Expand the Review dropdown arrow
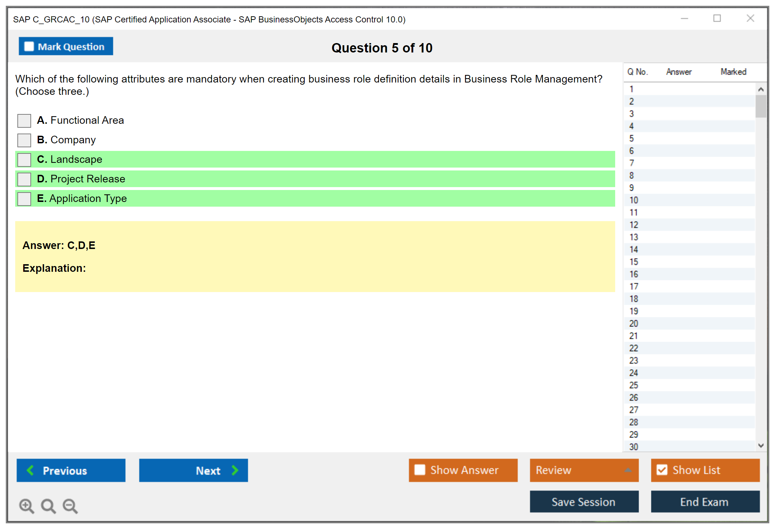Viewport: 778px width, 532px height. coord(628,470)
